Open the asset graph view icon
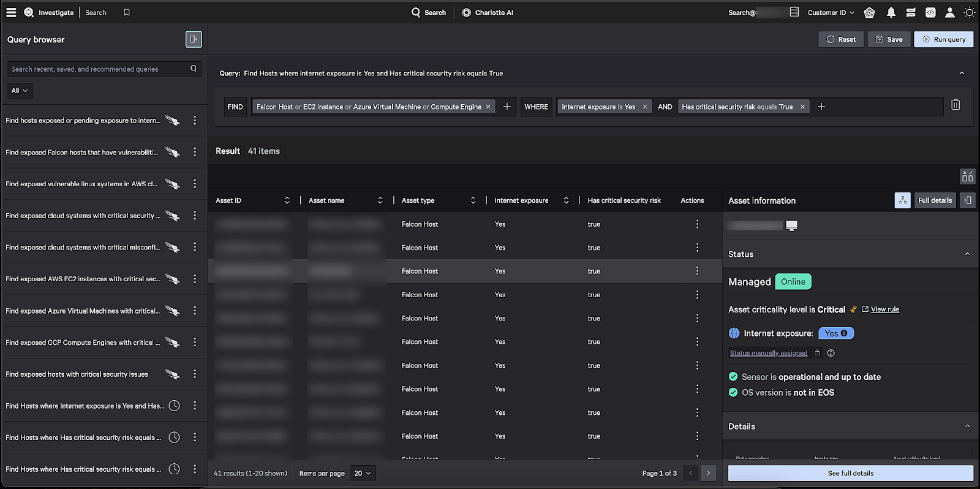 (x=902, y=200)
